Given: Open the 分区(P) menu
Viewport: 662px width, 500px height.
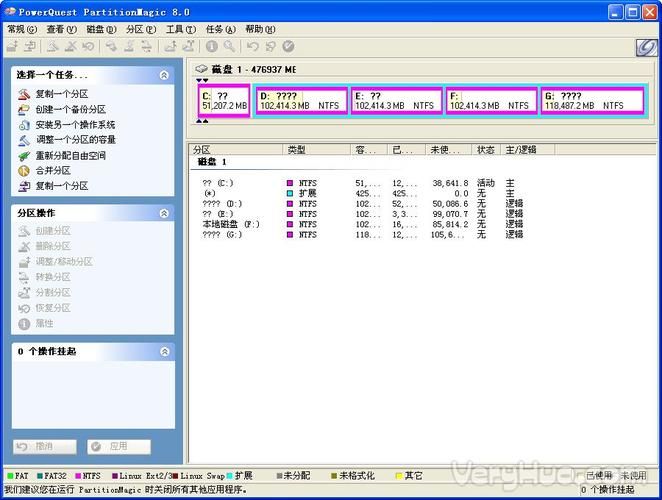Looking at the screenshot, I should click(x=141, y=29).
